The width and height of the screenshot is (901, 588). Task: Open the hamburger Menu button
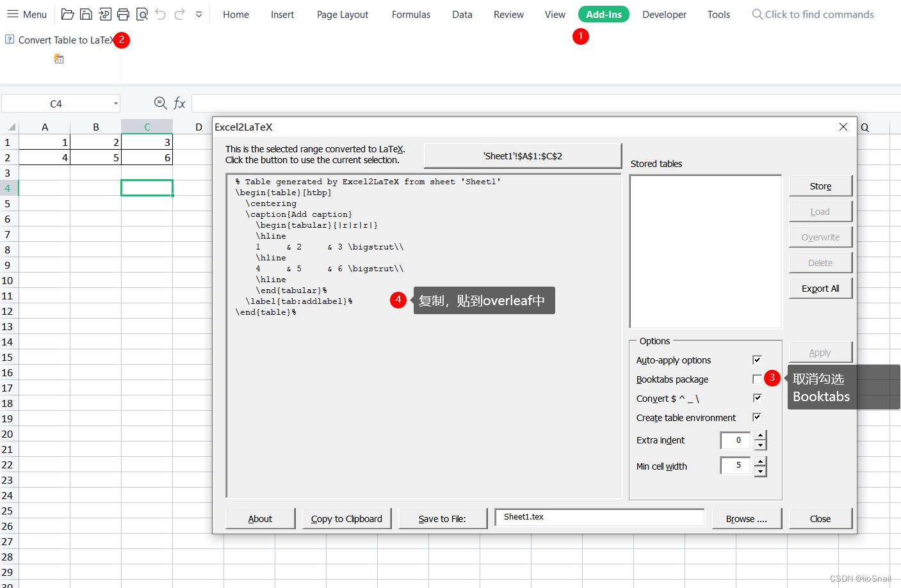point(26,14)
